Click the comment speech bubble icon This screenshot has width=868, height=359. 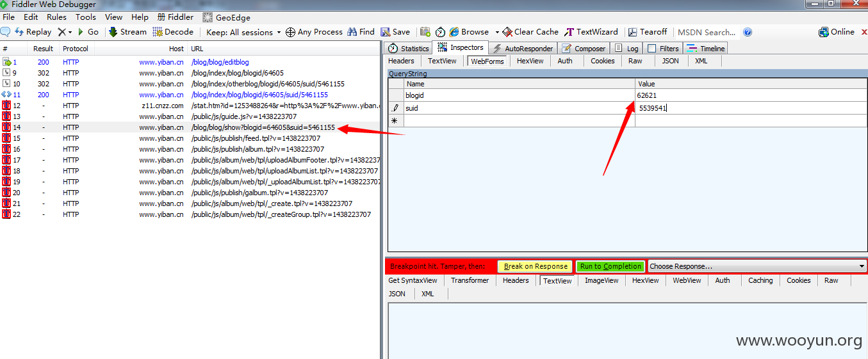(x=5, y=32)
